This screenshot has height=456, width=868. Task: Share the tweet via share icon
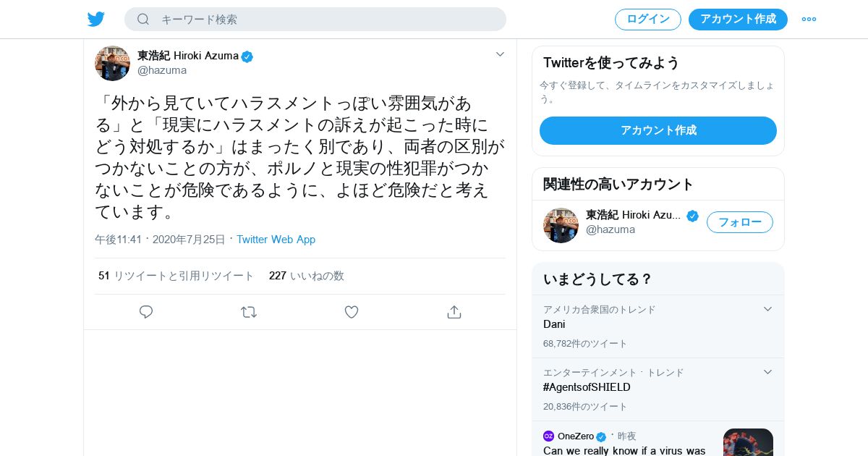454,312
